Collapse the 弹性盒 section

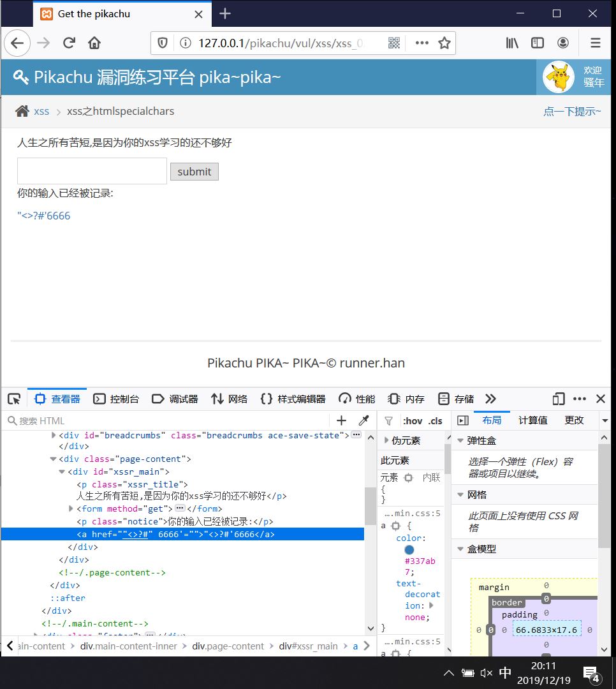[x=460, y=440]
